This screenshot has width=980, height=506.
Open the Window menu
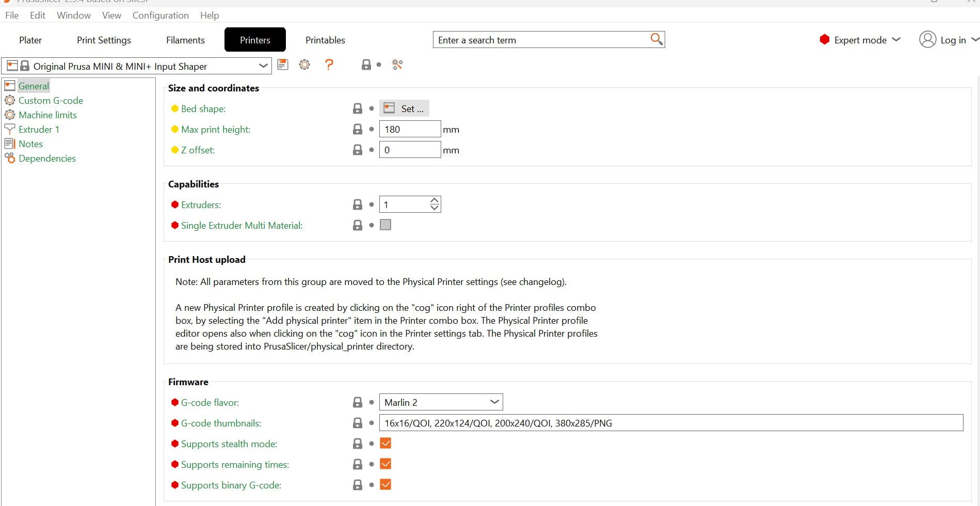pyautogui.click(x=74, y=15)
